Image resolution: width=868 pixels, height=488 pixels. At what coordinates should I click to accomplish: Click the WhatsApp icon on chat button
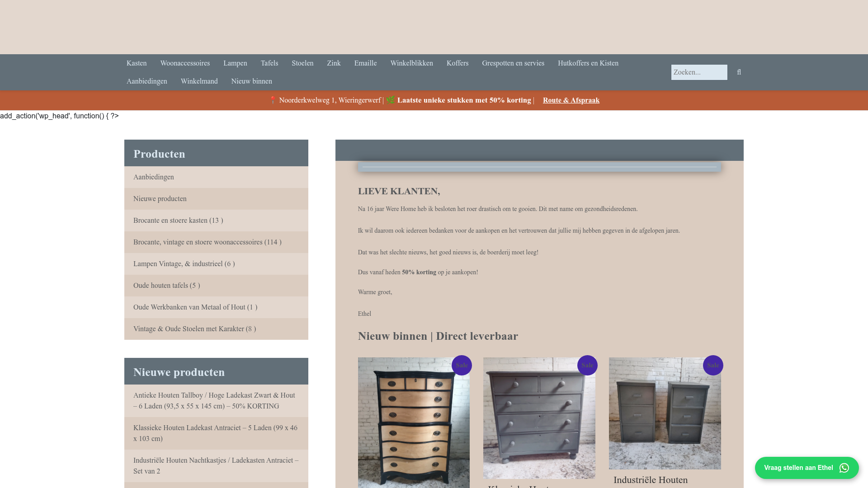click(x=844, y=468)
